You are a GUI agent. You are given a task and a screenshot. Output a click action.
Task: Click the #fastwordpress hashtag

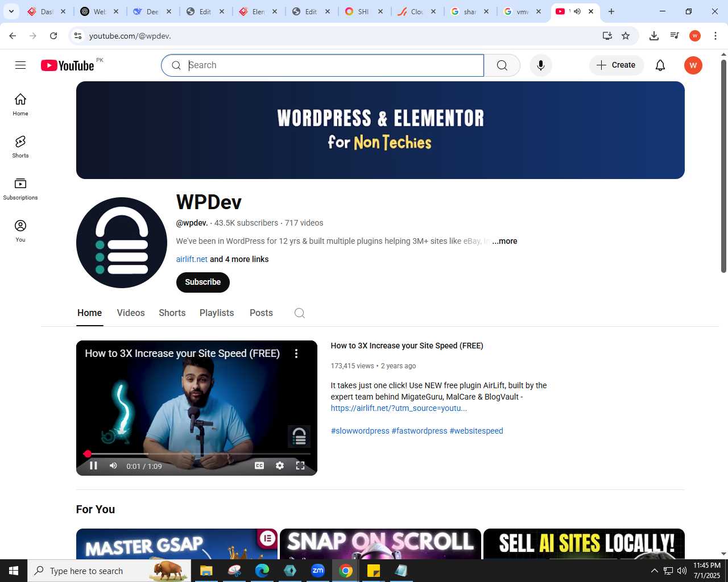point(419,431)
